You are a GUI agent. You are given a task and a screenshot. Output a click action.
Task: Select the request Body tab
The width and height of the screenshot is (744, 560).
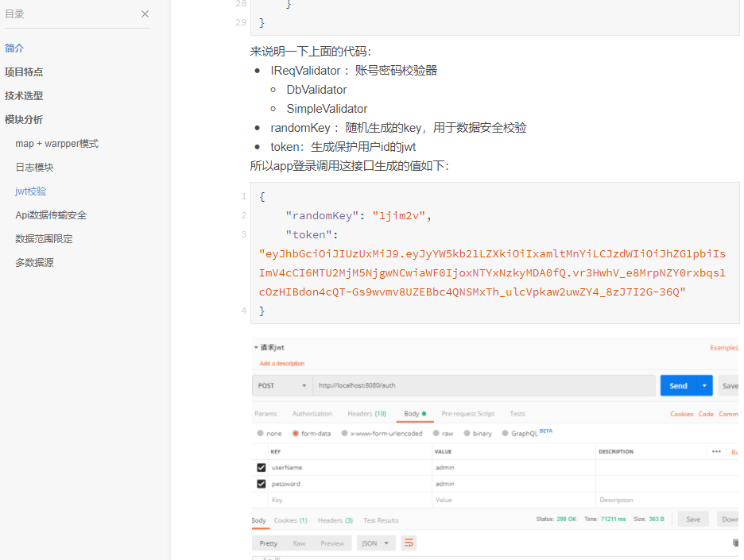pos(415,414)
